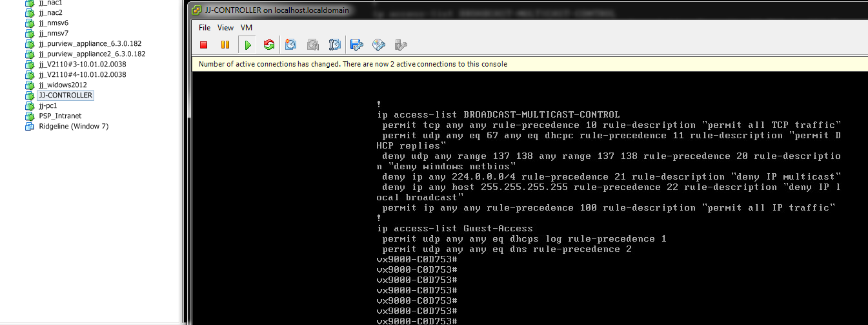Image resolution: width=868 pixels, height=325 pixels.
Task: Click the 'permit tcp any any rule-precedence 10' line
Action: click(x=612, y=125)
